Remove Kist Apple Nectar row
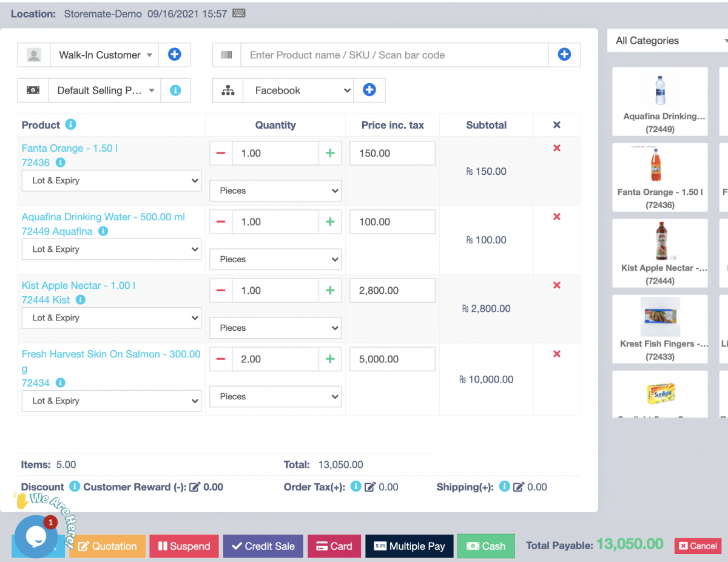Viewport: 728px width, 562px height. tap(557, 285)
